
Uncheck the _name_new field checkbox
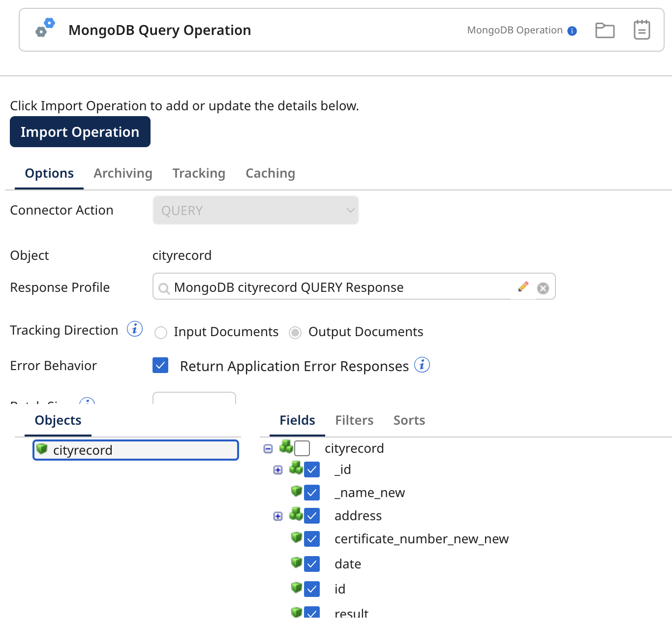click(x=312, y=493)
